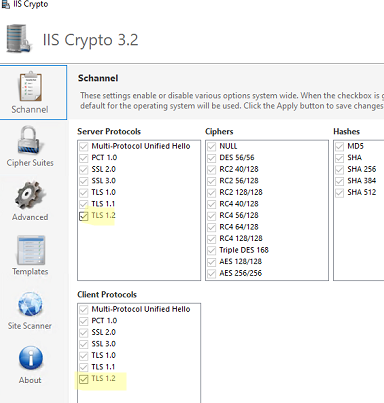Open the About info icon
Image resolution: width=384 pixels, height=403 pixels.
point(31,358)
